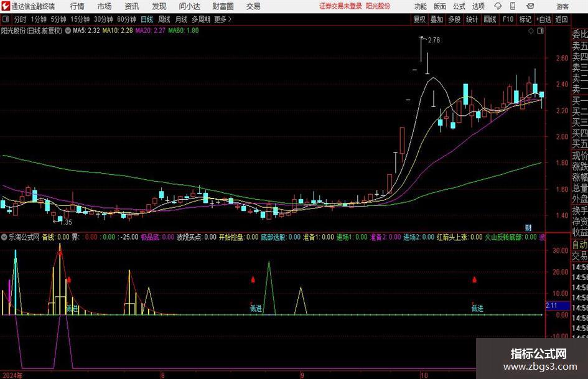
Task: Click the 波段买点 indicator label
Action: [x=189, y=237]
